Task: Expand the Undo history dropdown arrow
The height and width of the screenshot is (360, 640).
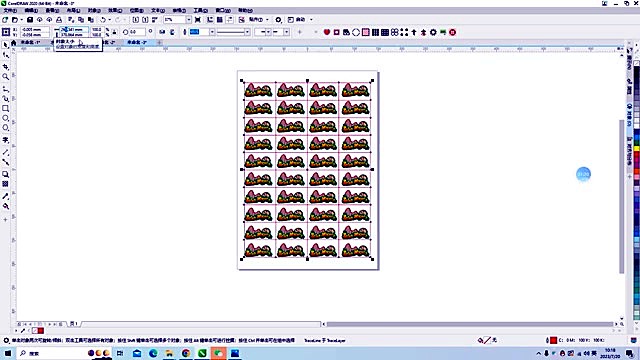Action: click(x=109, y=20)
